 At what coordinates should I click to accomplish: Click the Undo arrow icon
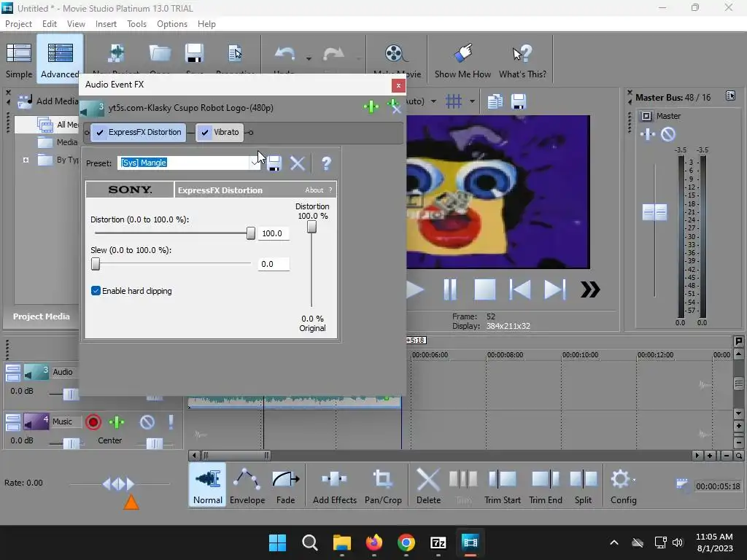[x=285, y=54]
